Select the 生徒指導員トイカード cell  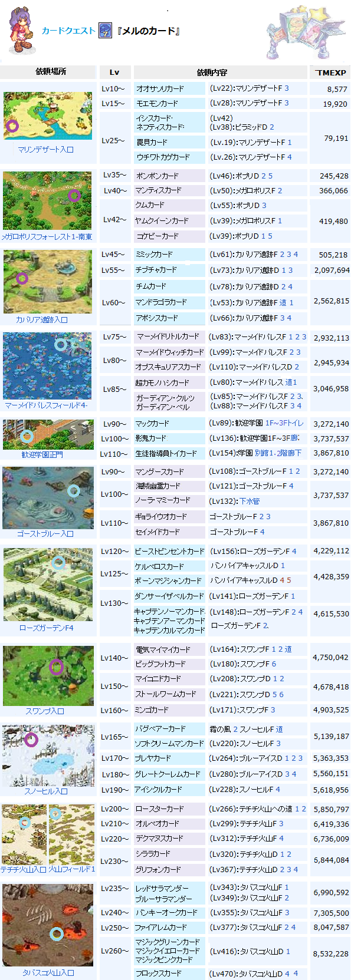point(169,454)
